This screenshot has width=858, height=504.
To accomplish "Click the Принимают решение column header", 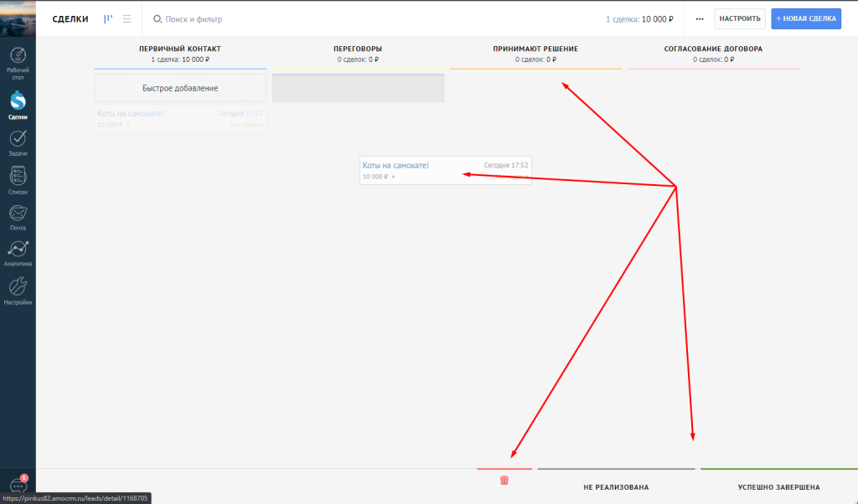I will pyautogui.click(x=535, y=49).
